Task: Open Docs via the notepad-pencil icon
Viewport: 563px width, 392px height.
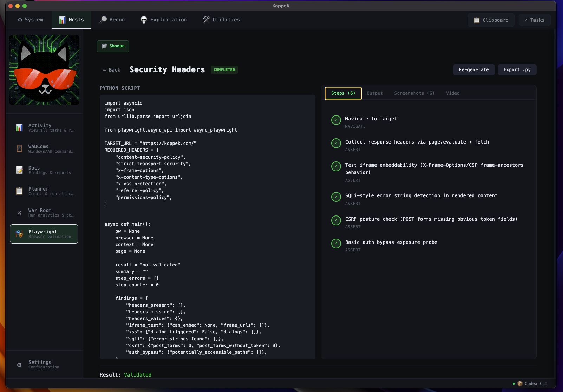Action: click(x=19, y=170)
